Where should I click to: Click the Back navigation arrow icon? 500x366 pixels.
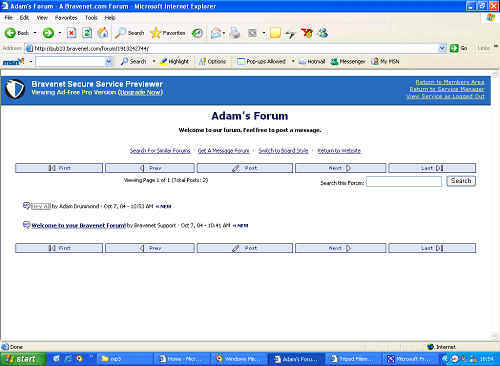tap(10, 33)
